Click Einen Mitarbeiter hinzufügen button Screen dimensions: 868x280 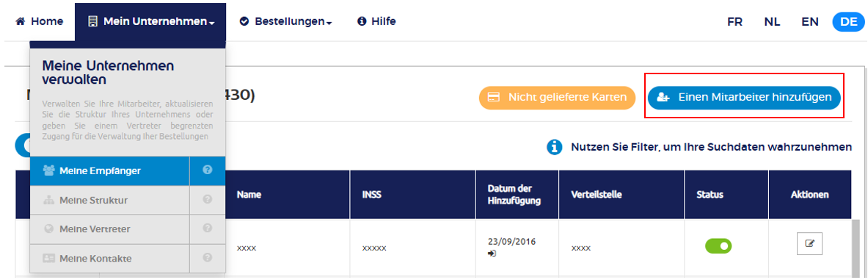tap(744, 98)
